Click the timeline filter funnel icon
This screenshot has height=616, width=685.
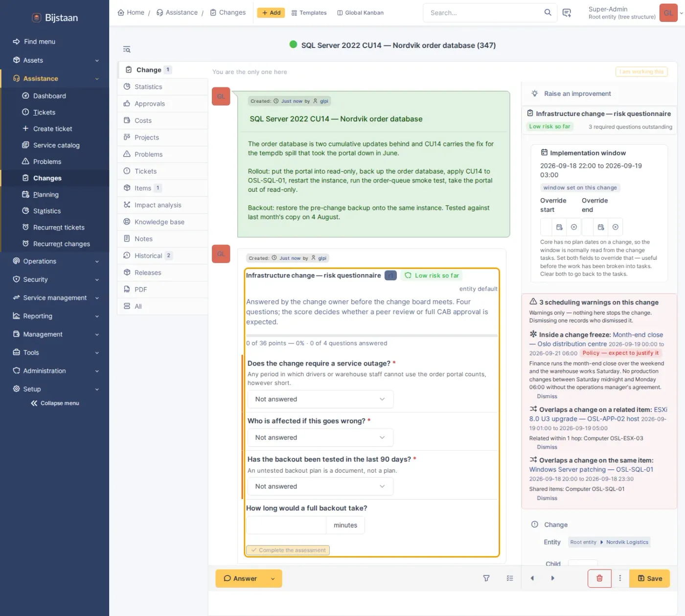pos(486,578)
